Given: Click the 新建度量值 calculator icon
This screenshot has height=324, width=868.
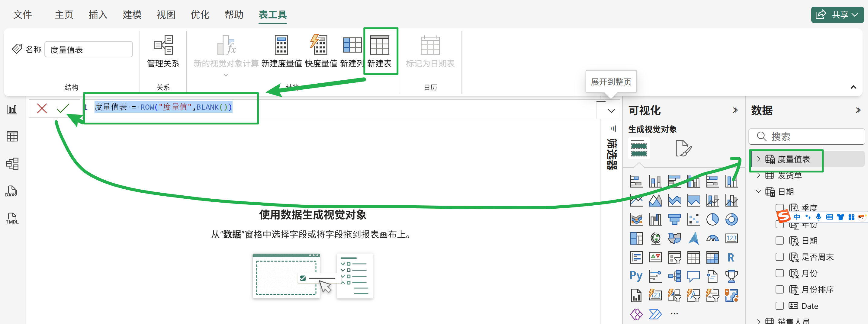Looking at the screenshot, I should pyautogui.click(x=281, y=45).
